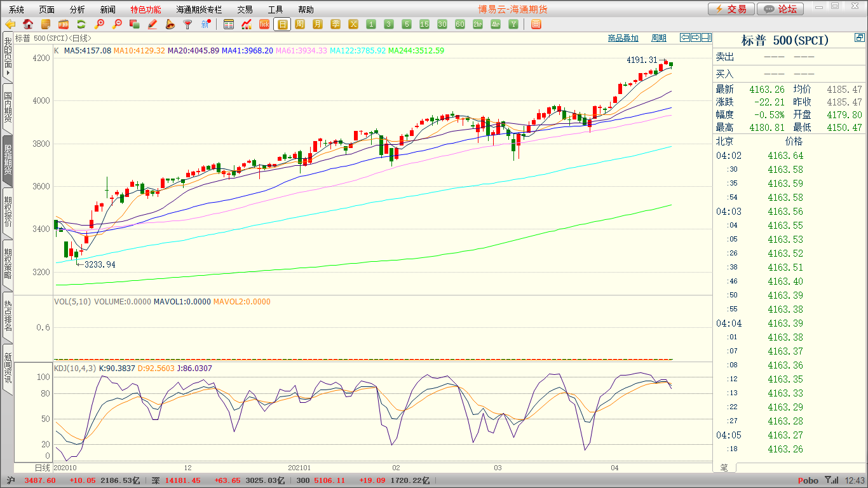Click the KDJ(10,4,3) indicator label
The width and height of the screenshot is (868, 488).
click(75, 368)
